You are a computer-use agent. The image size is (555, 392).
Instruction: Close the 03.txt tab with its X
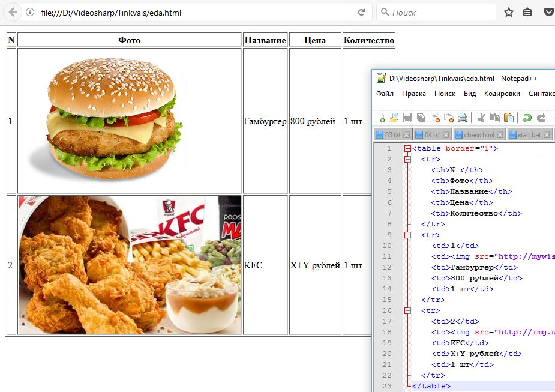tap(406, 135)
